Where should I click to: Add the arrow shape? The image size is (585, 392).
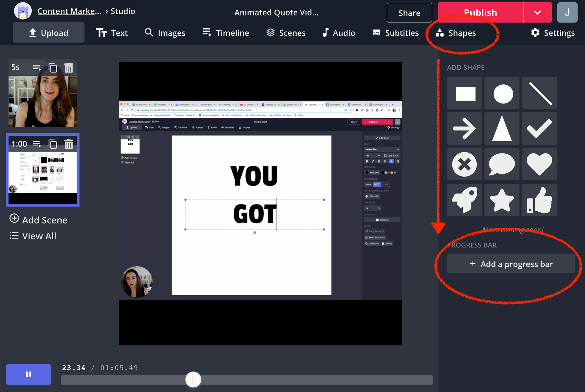tap(464, 128)
